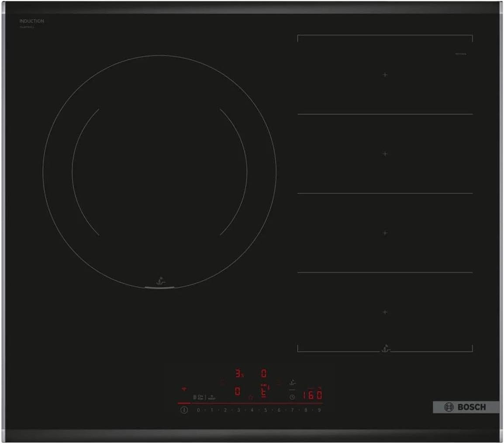Set power level to 9 on slider
The image size is (504, 444).
coord(319,410)
